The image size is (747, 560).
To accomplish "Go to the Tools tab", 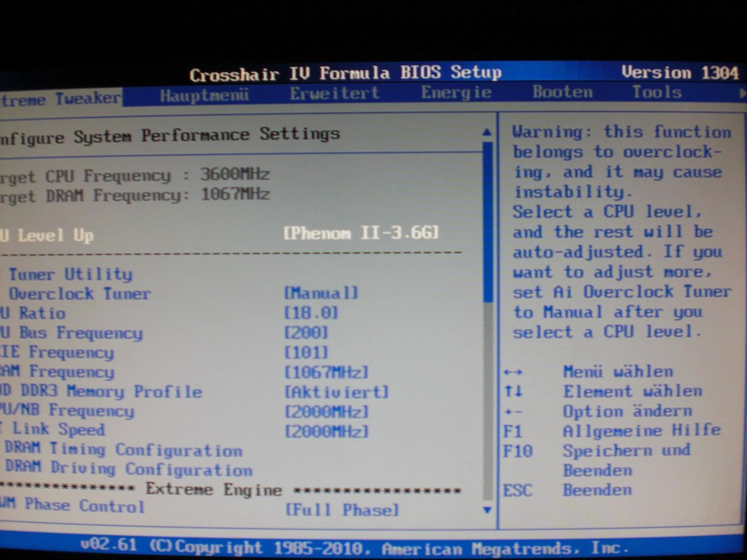I will [657, 91].
